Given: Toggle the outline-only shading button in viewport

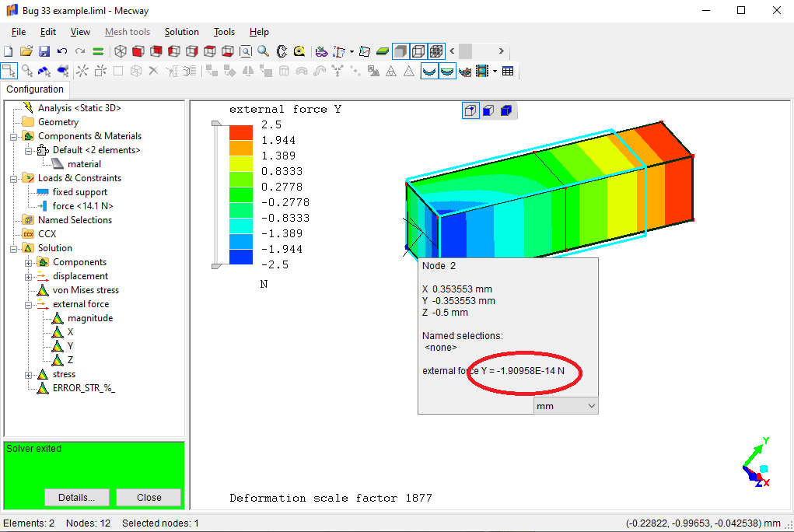Looking at the screenshot, I should (471, 110).
